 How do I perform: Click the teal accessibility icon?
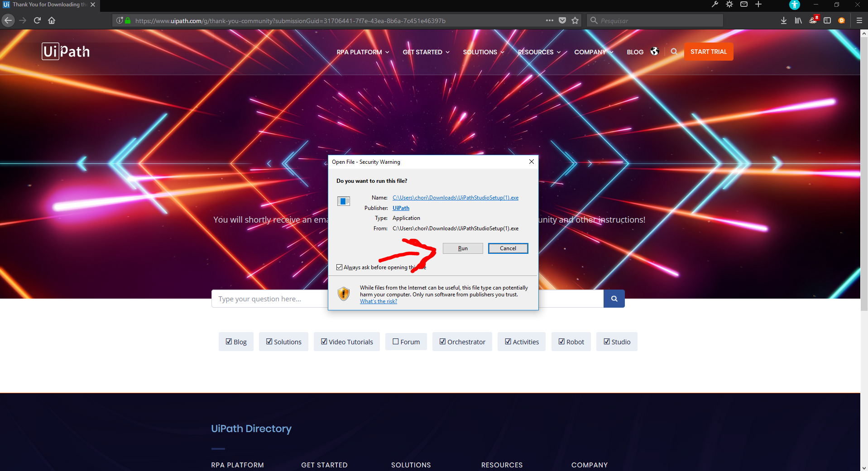(x=795, y=5)
